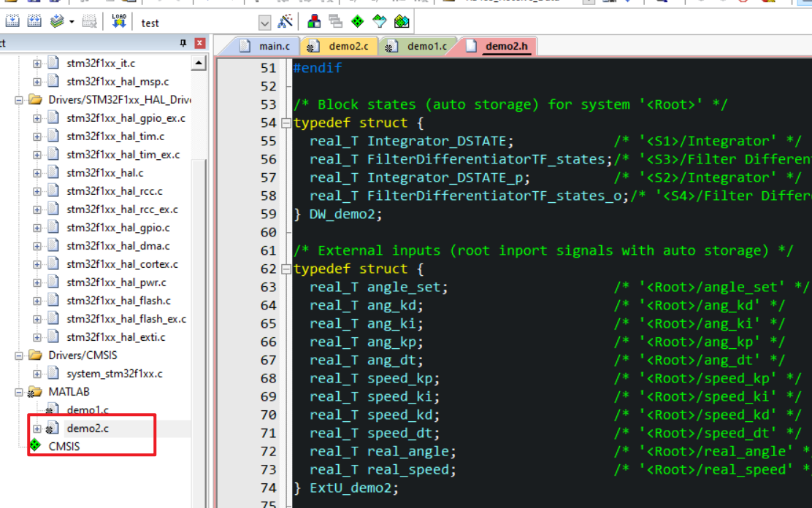Click 'real_angle;' member on line 72
The height and width of the screenshot is (508, 812).
point(412,452)
